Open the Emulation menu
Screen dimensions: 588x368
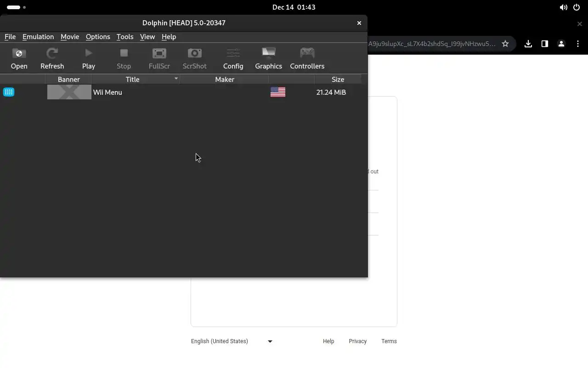pos(38,37)
